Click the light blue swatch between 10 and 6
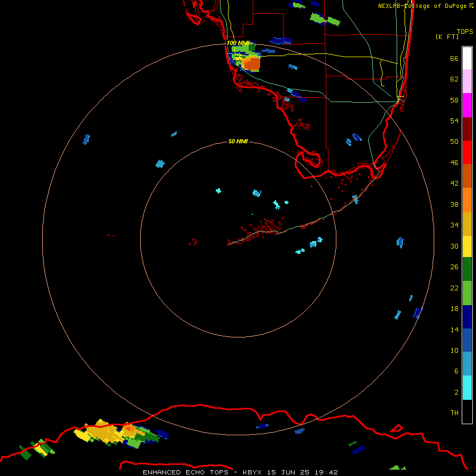Screen dimensions: 476x476 pyautogui.click(x=467, y=363)
